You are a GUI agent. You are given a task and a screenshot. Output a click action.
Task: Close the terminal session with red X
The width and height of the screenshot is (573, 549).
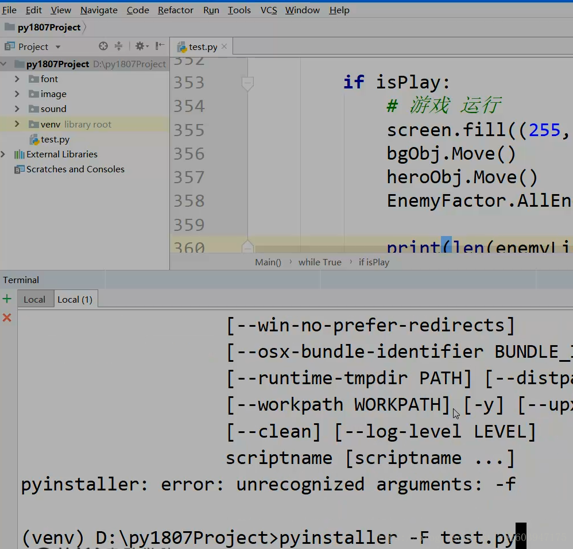pyautogui.click(x=7, y=317)
